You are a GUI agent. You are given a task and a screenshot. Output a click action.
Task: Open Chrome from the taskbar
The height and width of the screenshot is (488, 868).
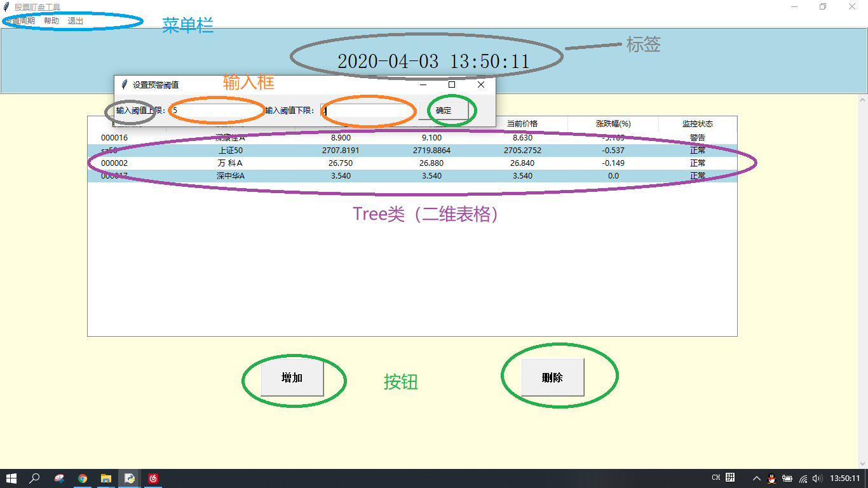coord(83,478)
